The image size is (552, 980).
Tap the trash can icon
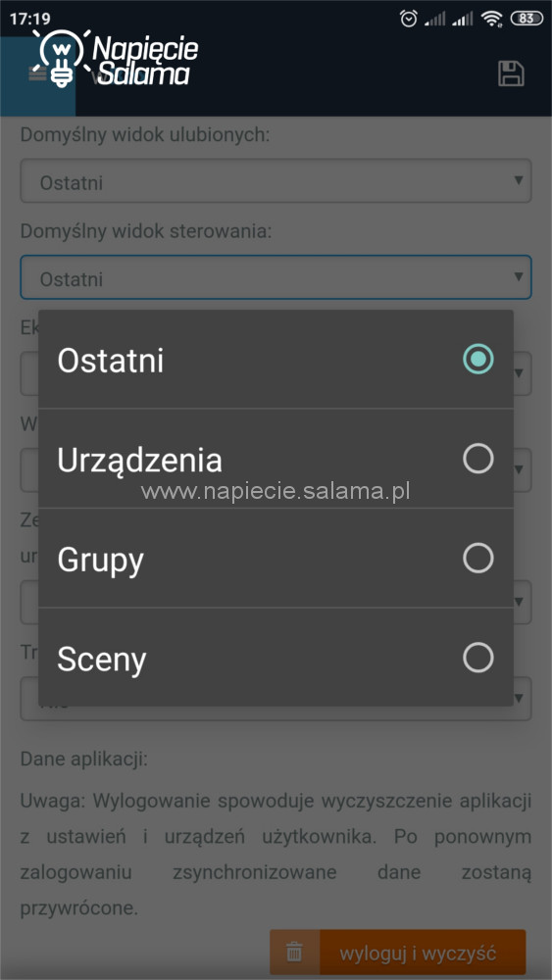(x=294, y=954)
